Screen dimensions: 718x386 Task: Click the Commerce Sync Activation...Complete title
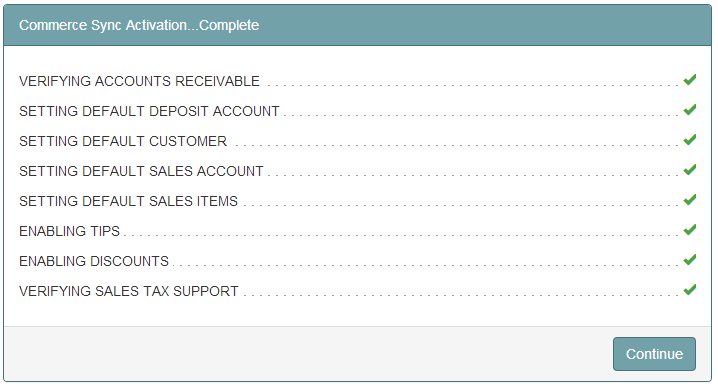pos(139,25)
